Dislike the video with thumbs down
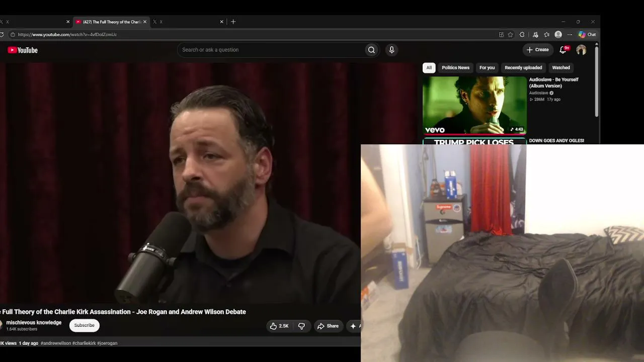Viewport: 644px width, 362px height. (301, 326)
